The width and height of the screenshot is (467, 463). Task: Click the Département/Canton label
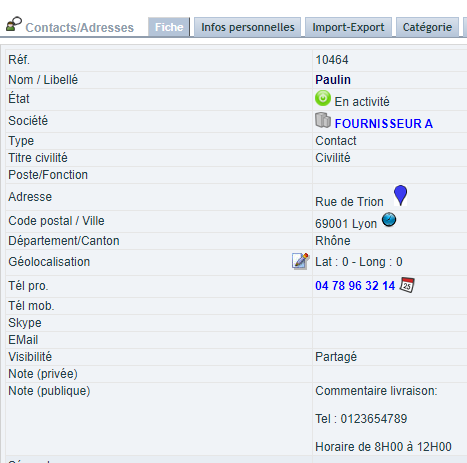point(64,241)
